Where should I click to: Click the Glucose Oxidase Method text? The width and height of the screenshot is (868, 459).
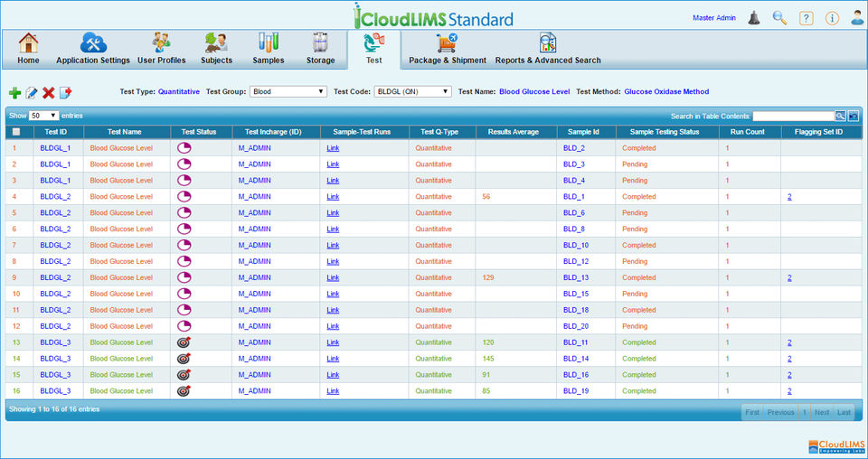[666, 92]
